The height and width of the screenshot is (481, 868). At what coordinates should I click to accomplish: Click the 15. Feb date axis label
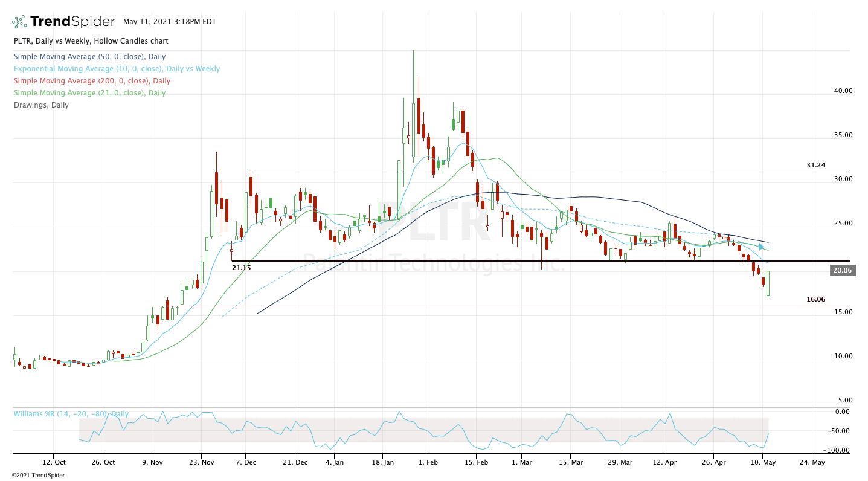475,462
